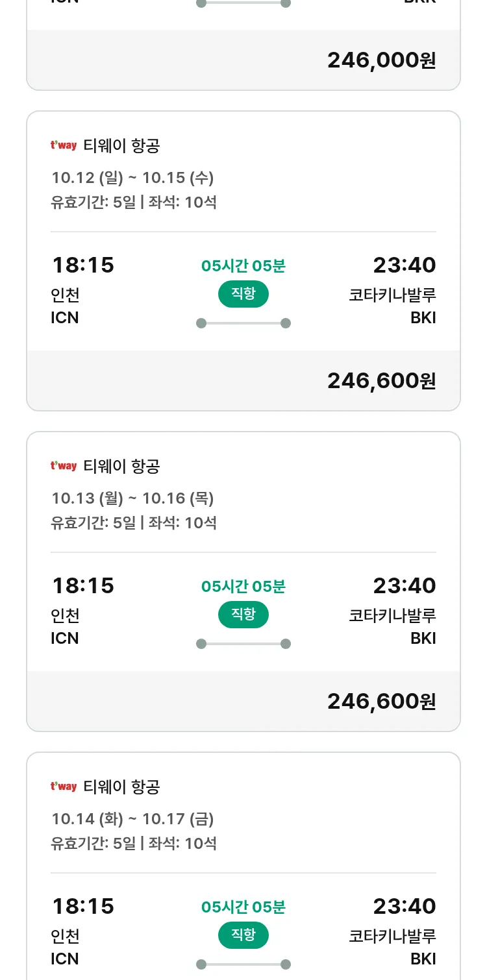Open the 10.12 (일) ~ 10.15 (수) date range
The image size is (487, 980).
pos(132,177)
